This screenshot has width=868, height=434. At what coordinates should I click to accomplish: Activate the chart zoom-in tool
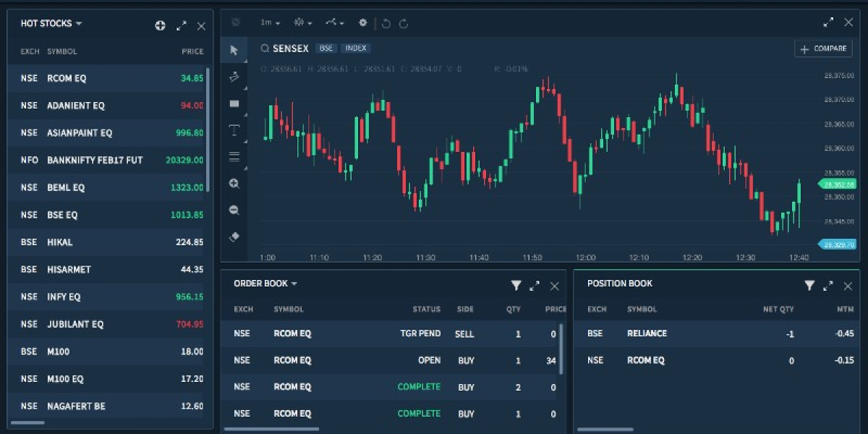tap(234, 184)
